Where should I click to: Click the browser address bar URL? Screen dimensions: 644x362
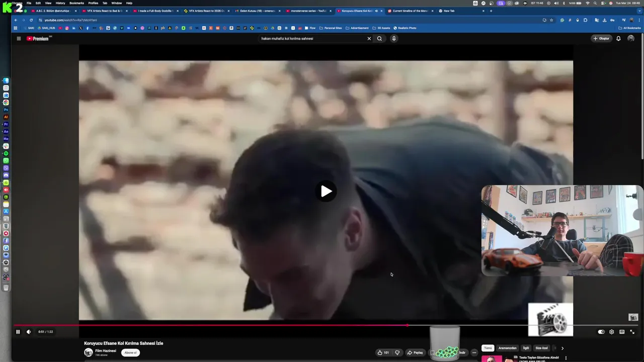[71, 20]
